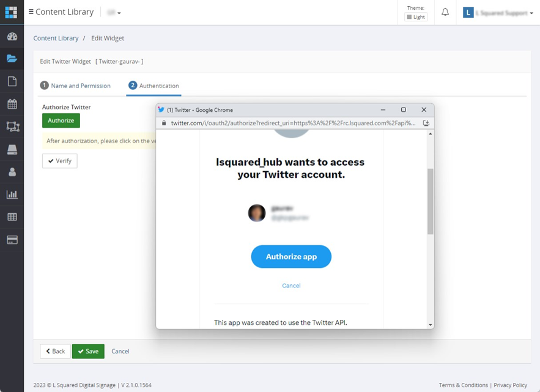Open the users sidebar icon
The height and width of the screenshot is (392, 540).
tap(12, 172)
